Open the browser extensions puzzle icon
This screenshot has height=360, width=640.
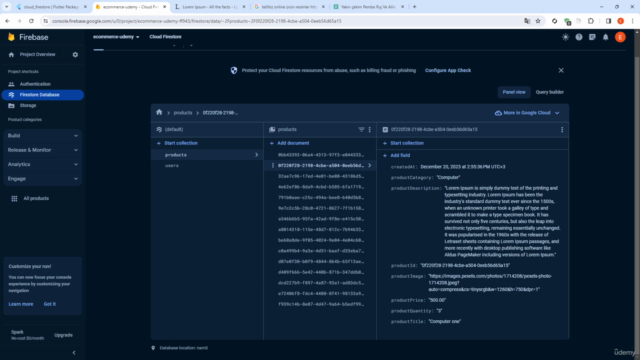point(591,21)
